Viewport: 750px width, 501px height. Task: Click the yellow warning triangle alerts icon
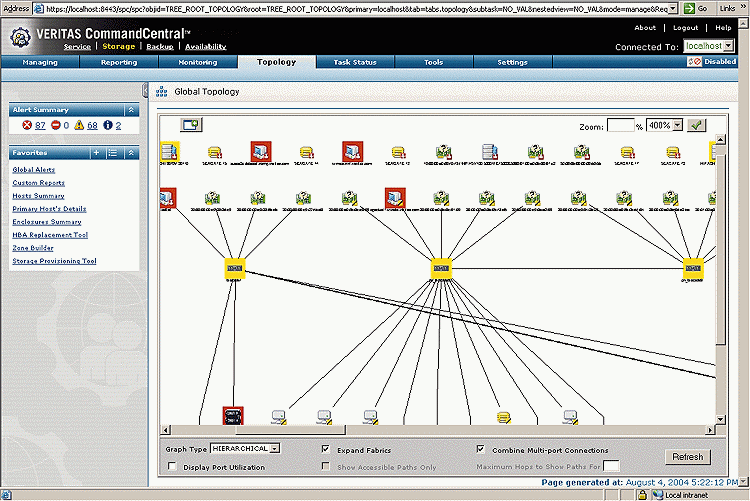79,125
